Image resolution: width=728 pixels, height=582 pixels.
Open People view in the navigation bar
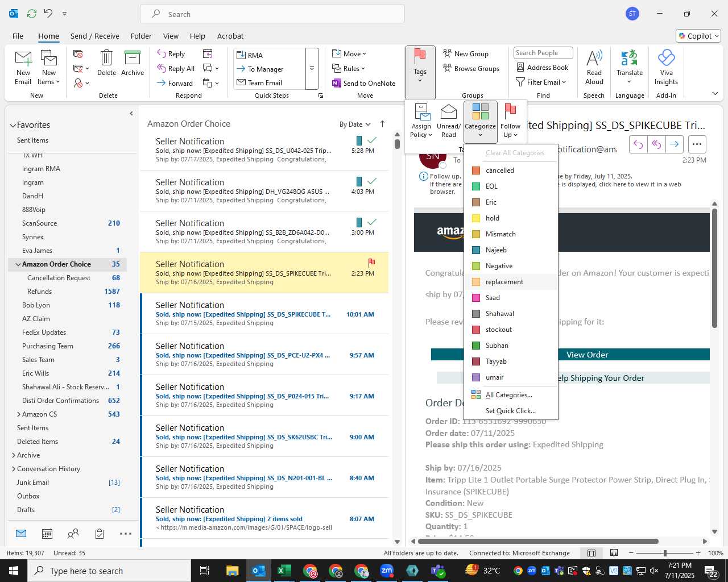click(x=73, y=534)
